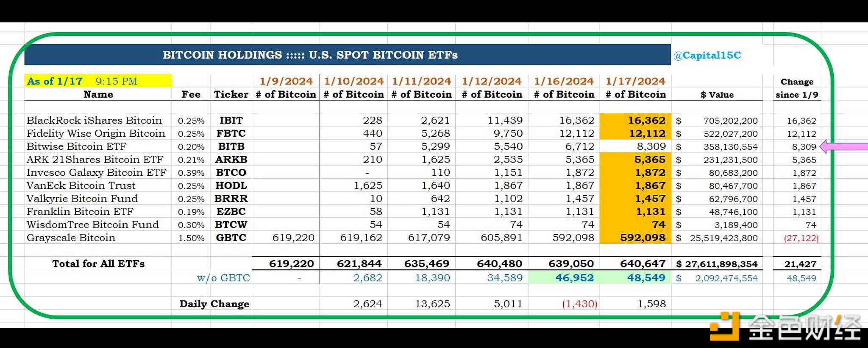Click the ARKB ticker cell
The width and height of the screenshot is (868, 348).
(x=231, y=160)
